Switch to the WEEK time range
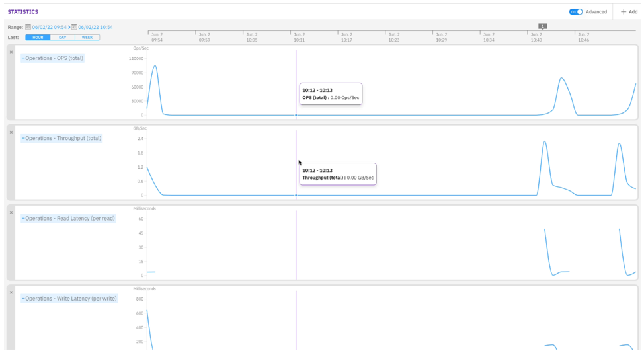The image size is (644, 351). [87, 38]
